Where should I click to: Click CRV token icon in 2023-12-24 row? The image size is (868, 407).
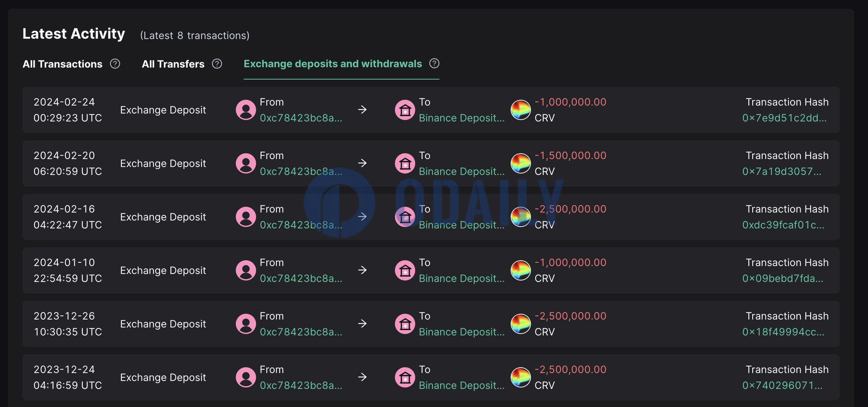(x=521, y=377)
